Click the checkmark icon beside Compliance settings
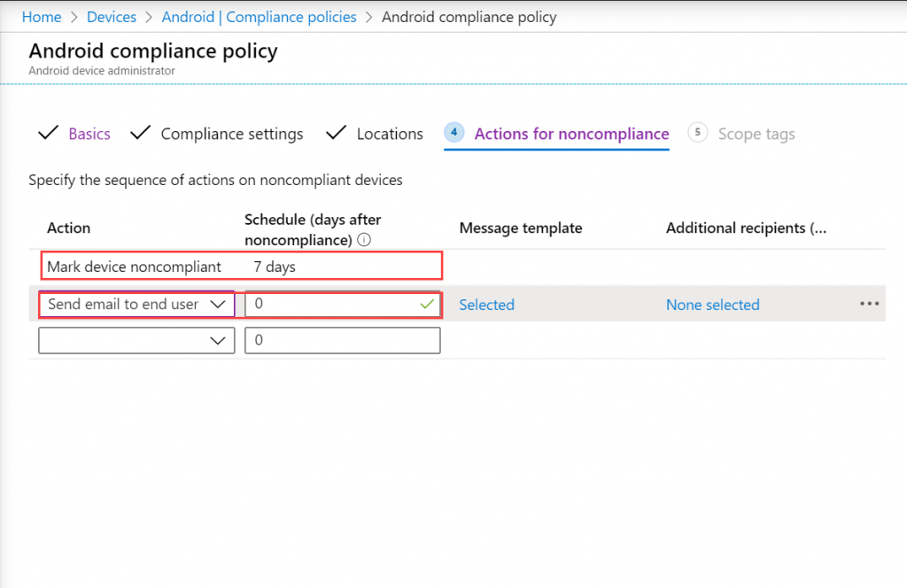 pyautogui.click(x=141, y=133)
